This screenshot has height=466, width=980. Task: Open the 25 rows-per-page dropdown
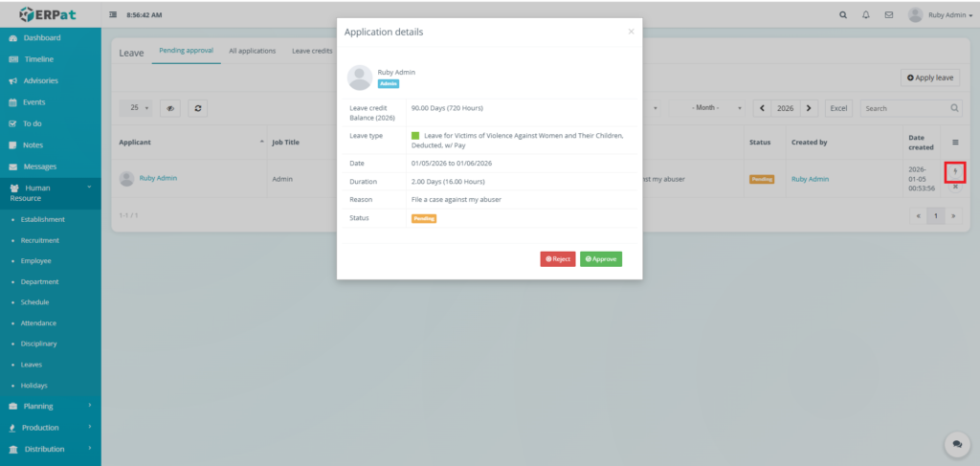point(137,108)
